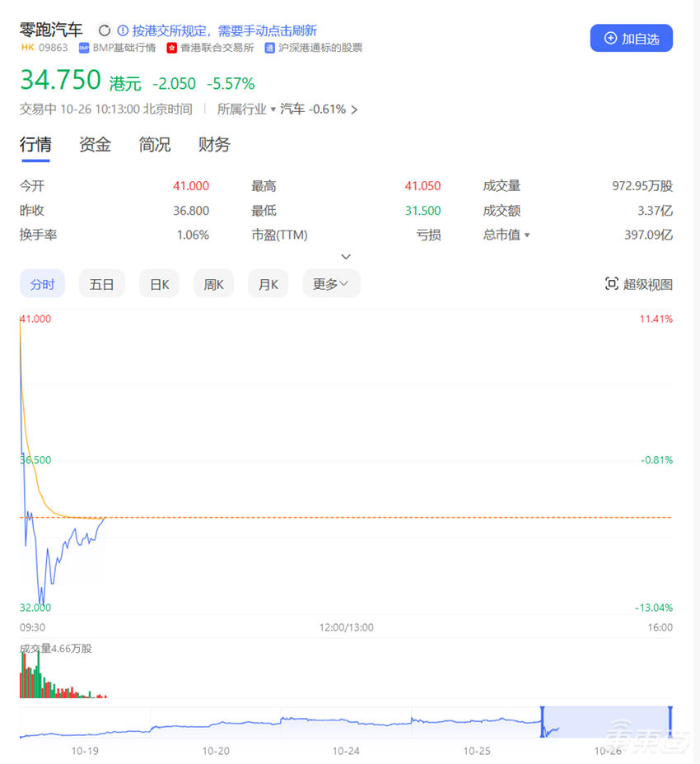
Task: Click the BMP基础行情 badge icon
Action: point(85,47)
